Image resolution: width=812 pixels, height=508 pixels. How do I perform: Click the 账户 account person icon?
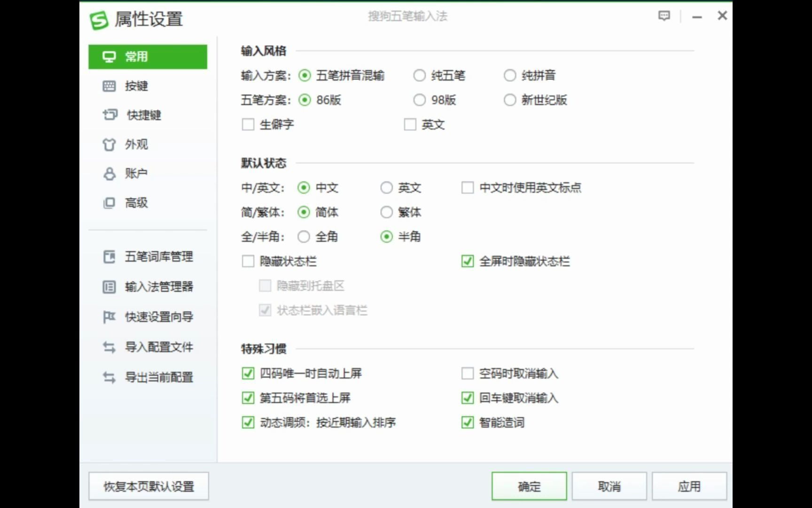109,173
